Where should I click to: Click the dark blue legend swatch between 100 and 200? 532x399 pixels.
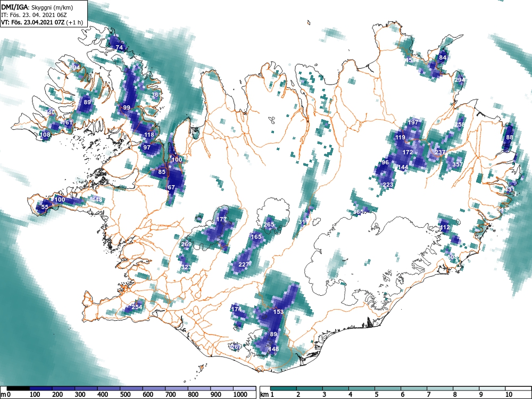tap(41, 388)
